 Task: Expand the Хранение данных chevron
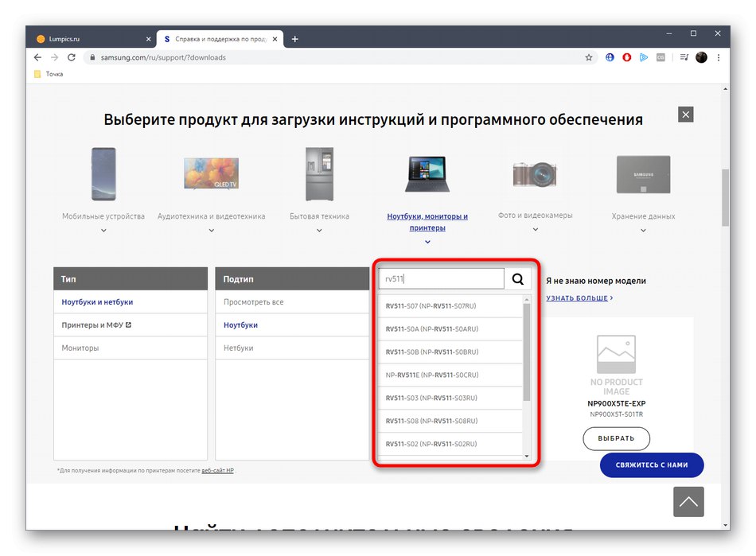coord(642,229)
